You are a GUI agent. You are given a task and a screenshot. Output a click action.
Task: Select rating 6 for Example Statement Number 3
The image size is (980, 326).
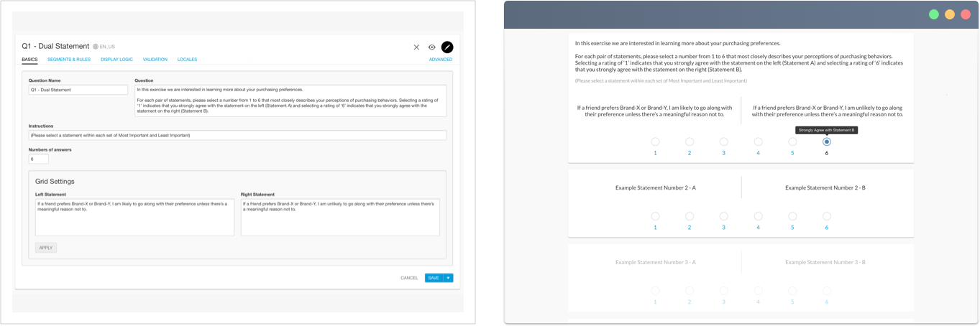point(827,291)
